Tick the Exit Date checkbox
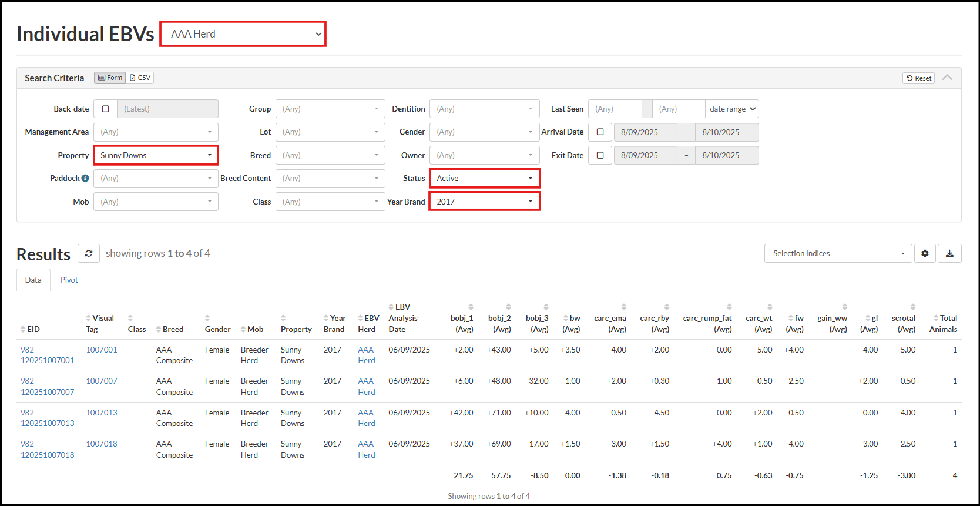This screenshot has width=980, height=506. coord(600,155)
